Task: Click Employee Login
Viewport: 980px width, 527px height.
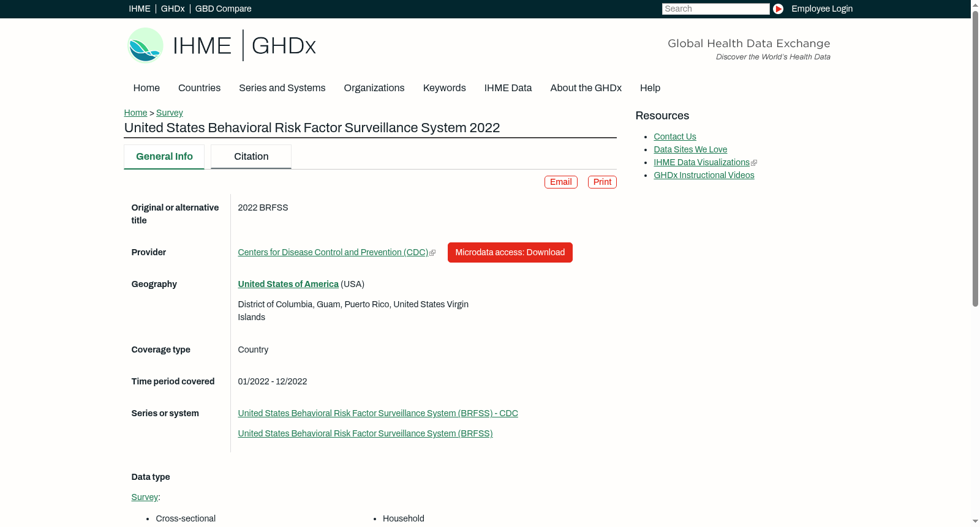Action: [x=822, y=9]
